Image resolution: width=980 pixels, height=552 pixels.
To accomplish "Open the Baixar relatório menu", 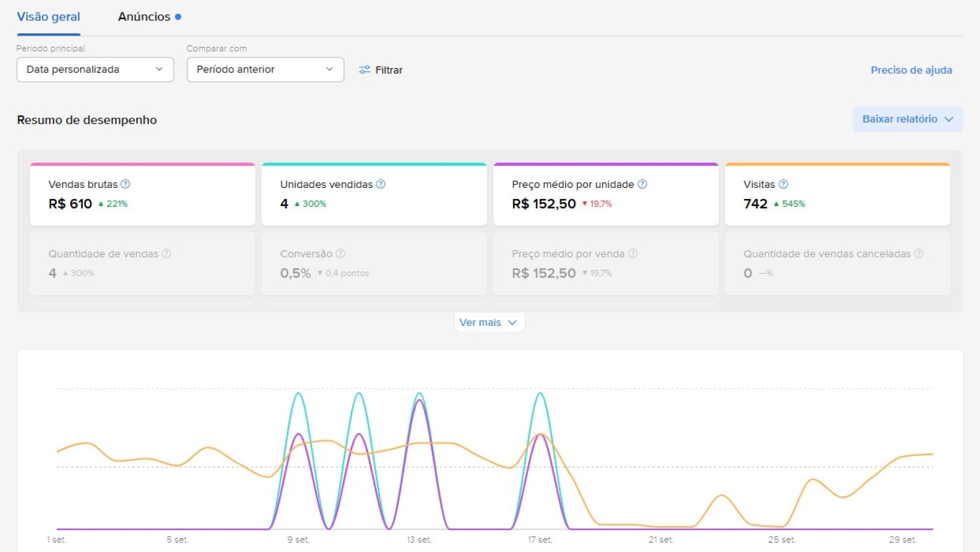I will pyautogui.click(x=907, y=119).
